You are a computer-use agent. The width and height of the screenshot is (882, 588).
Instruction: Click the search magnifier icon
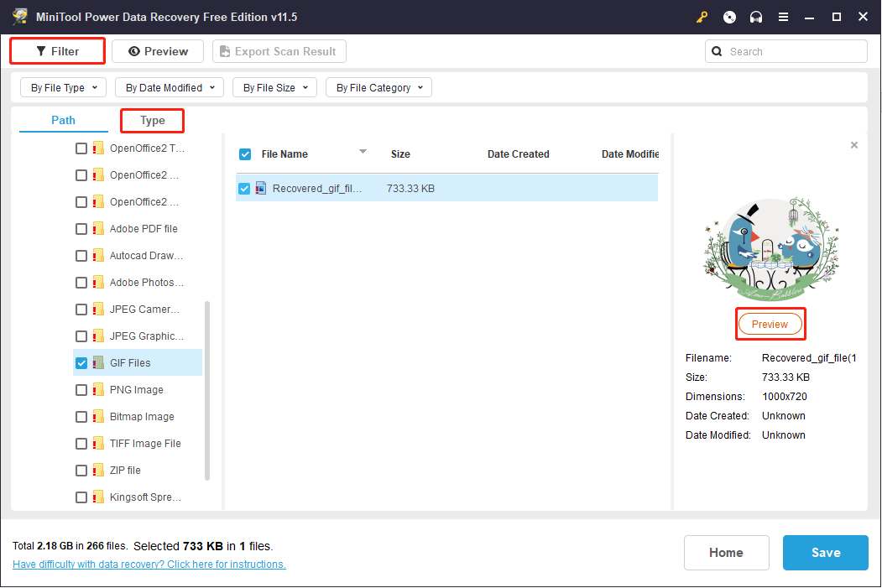[717, 51]
